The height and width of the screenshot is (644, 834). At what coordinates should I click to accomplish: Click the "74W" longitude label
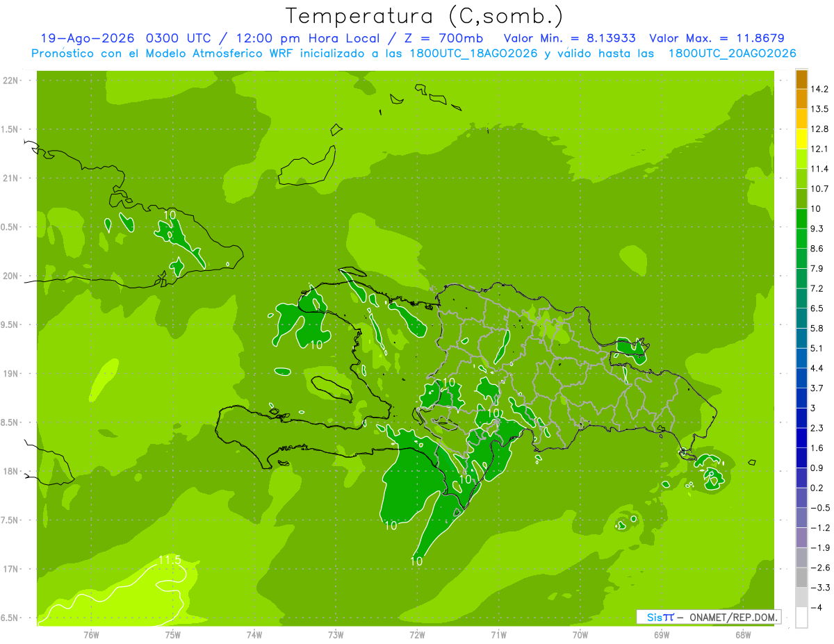click(x=254, y=635)
